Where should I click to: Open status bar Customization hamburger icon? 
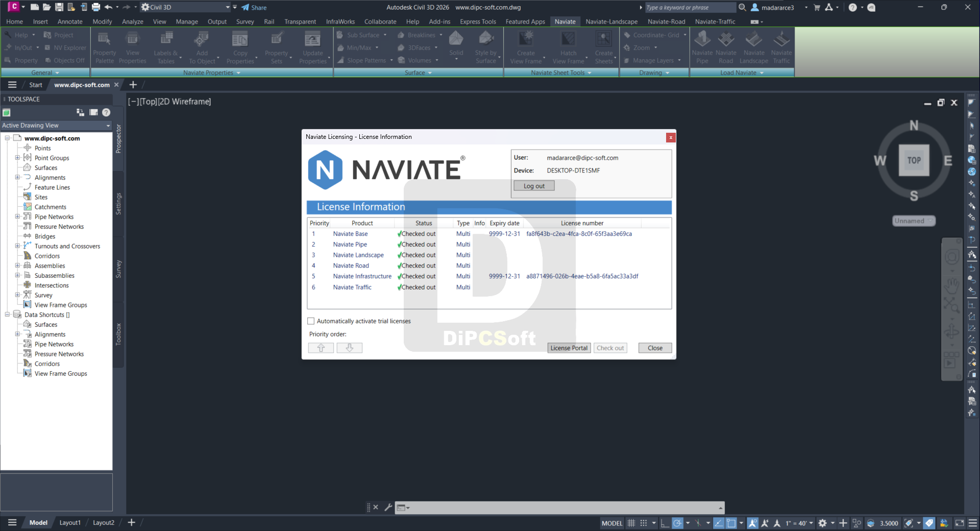973,523
